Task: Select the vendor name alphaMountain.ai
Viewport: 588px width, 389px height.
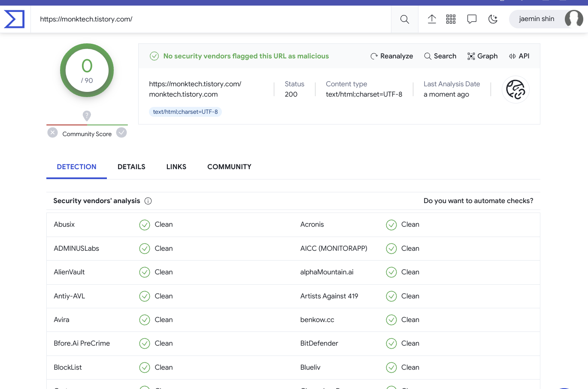Action: [x=327, y=272]
